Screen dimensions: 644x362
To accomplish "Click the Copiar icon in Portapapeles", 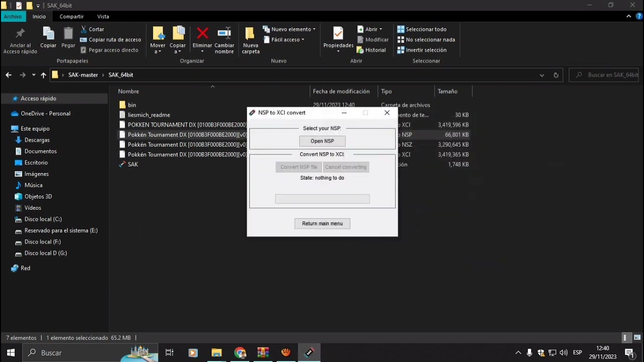I will click(x=48, y=34).
